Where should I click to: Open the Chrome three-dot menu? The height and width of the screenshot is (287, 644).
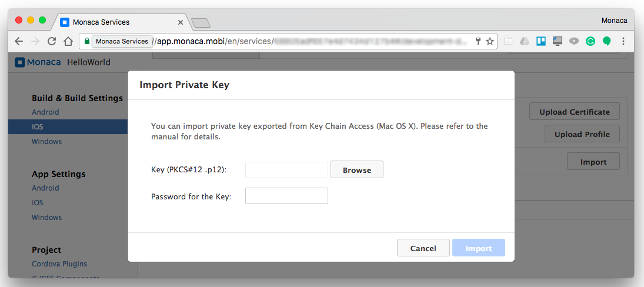(623, 41)
